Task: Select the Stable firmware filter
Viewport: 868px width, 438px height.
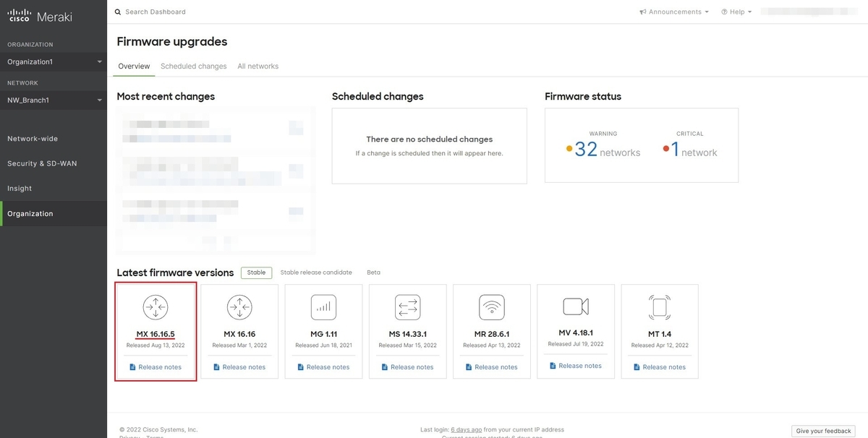Action: tap(256, 272)
